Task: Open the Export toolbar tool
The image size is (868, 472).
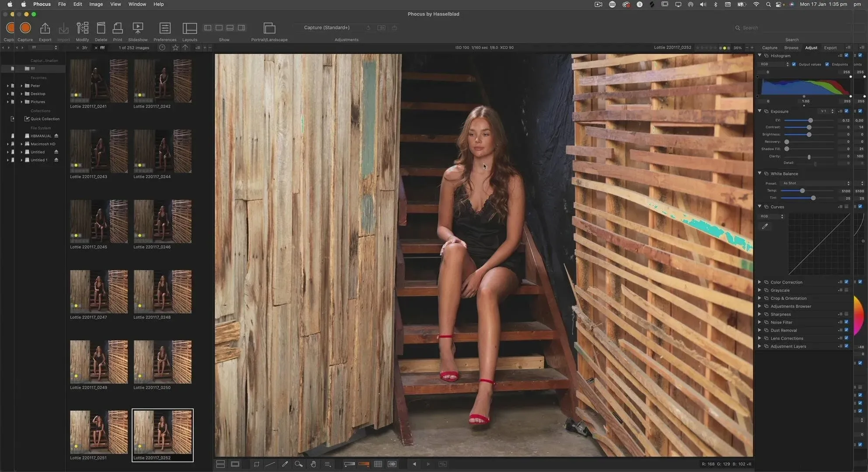Action: coord(45,28)
